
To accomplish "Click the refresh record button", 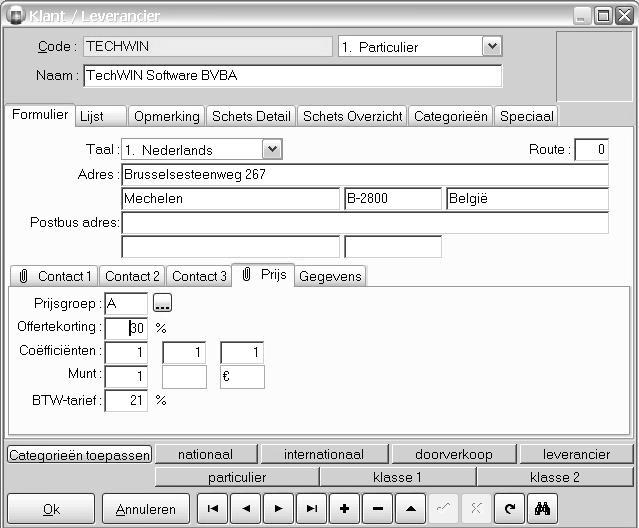I will [509, 508].
